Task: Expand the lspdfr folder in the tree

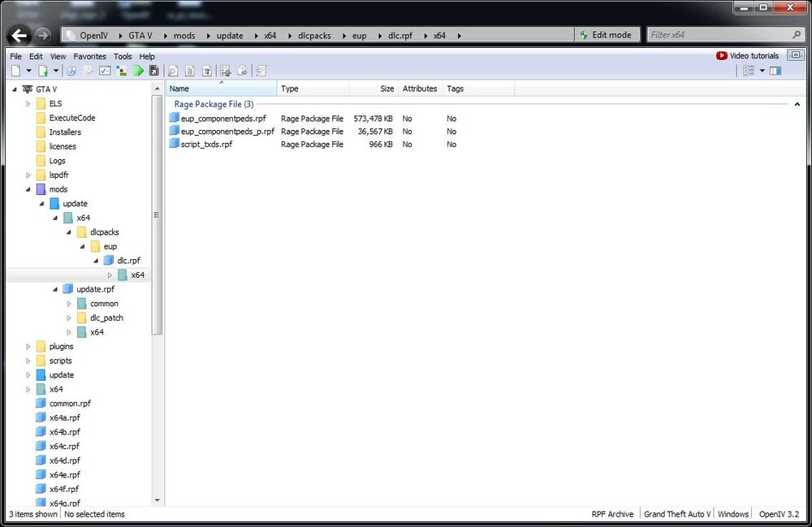Action: (28, 175)
